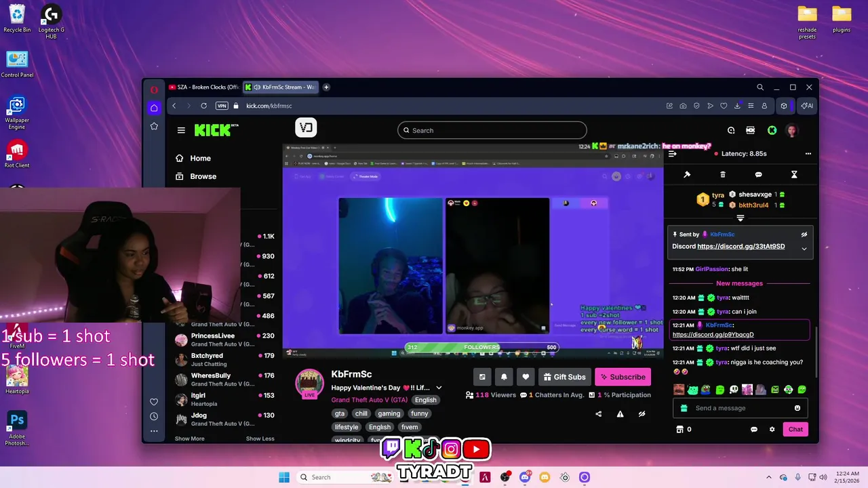
Task: Expand the gifters leaderboard arrow
Action: pyautogui.click(x=741, y=218)
